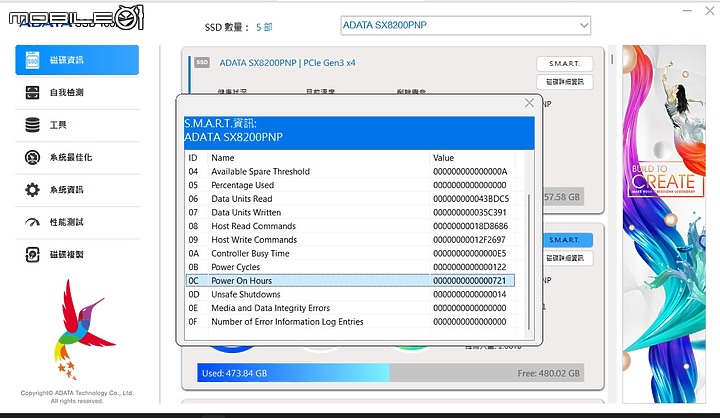Image resolution: width=720 pixels, height=418 pixels.
Task: Click the gray SSD badge icon
Action: (x=202, y=62)
